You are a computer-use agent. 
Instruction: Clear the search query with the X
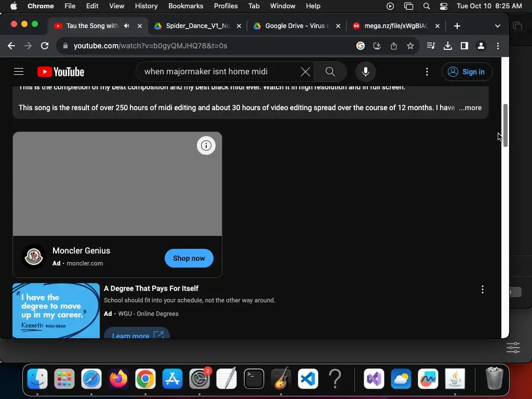coord(305,72)
